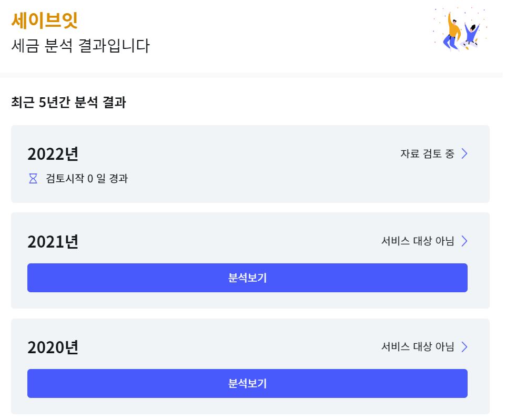Open the 2020 row's chevron arrow
The image size is (506, 420).
click(x=464, y=347)
